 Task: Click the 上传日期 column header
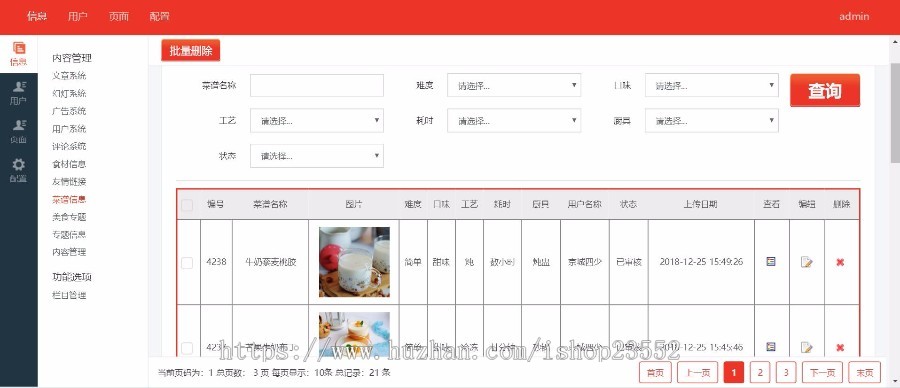[x=701, y=204]
